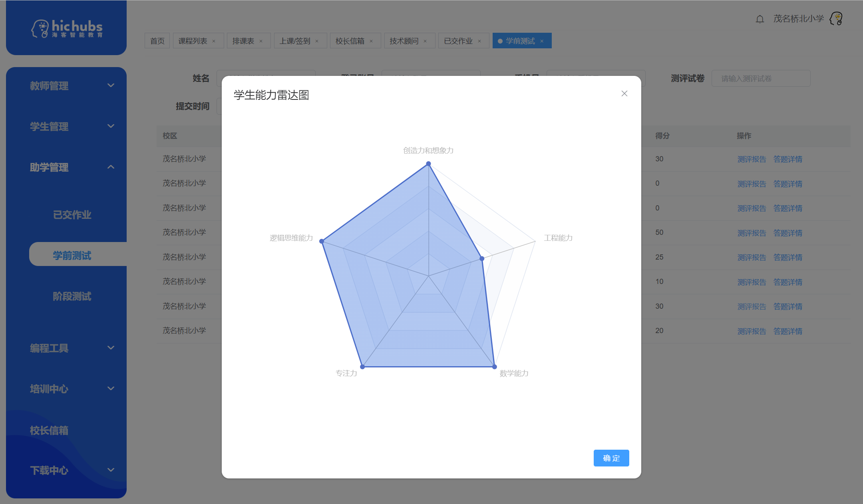Close the 已交作业 tab with its x icon
The width and height of the screenshot is (863, 504).
click(x=479, y=40)
